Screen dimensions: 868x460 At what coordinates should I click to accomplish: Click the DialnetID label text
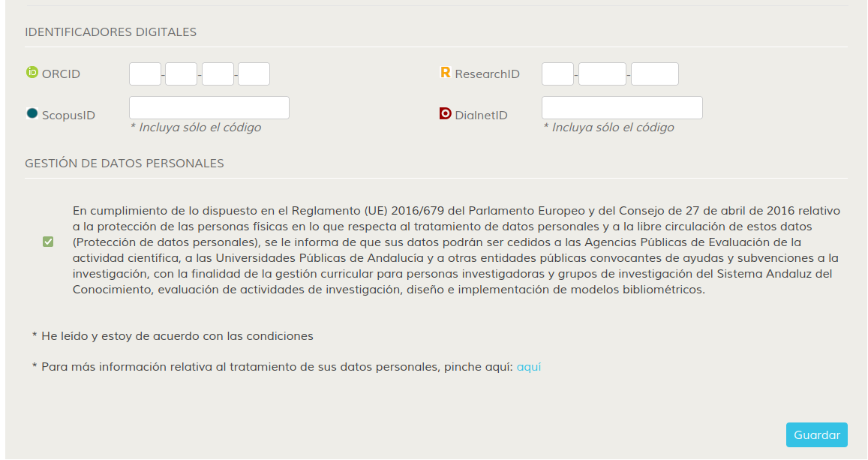coord(481,115)
